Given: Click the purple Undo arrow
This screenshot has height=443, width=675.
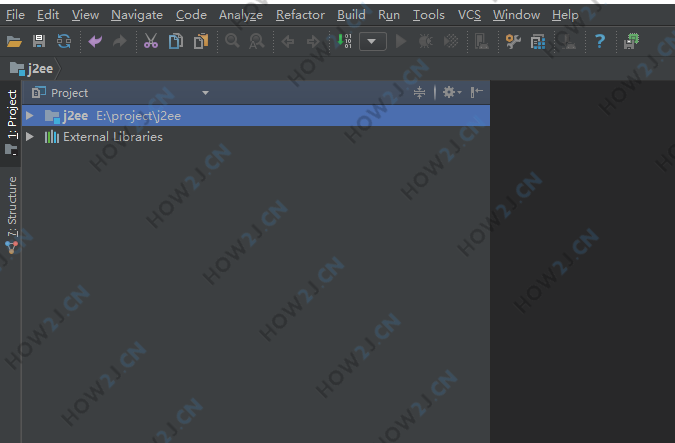Looking at the screenshot, I should [x=95, y=41].
